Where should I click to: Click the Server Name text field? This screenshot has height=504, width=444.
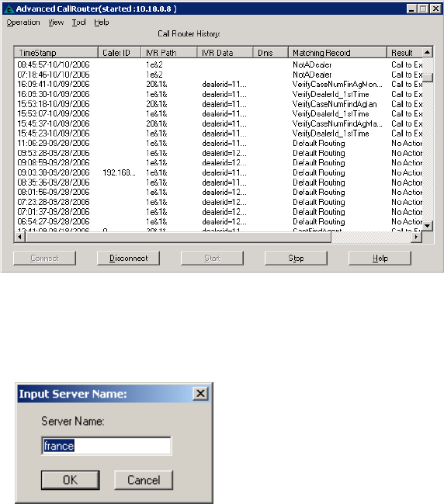[106, 446]
